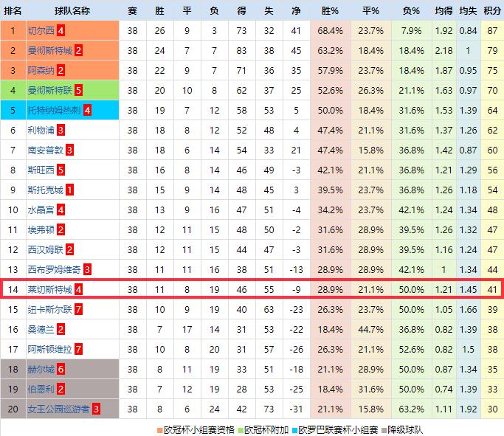Click red badge 3 beside 女王公园巡游者
The image size is (504, 436).
click(96, 409)
